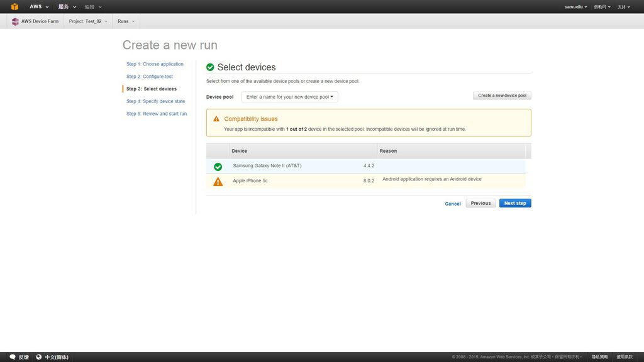Click the 8.0.2 version value
The image size is (644, 362).
tap(369, 180)
